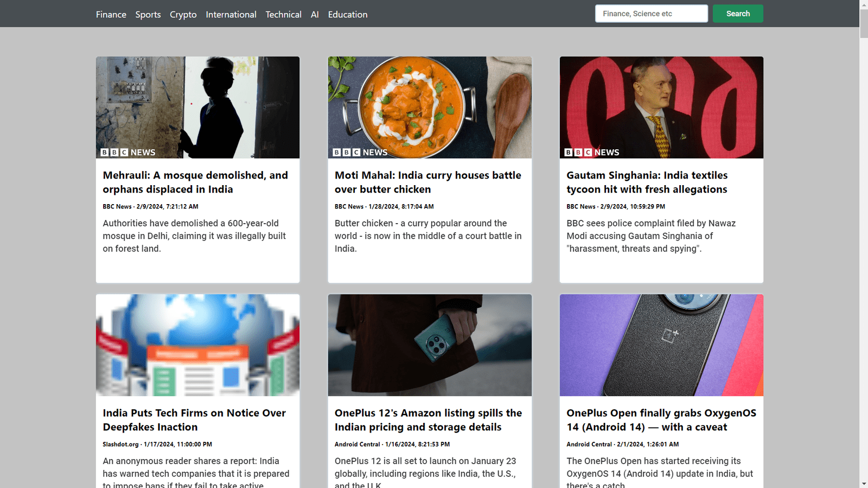Click the butter chicken curry photo
This screenshot has width=868, height=488.
pyautogui.click(x=430, y=107)
